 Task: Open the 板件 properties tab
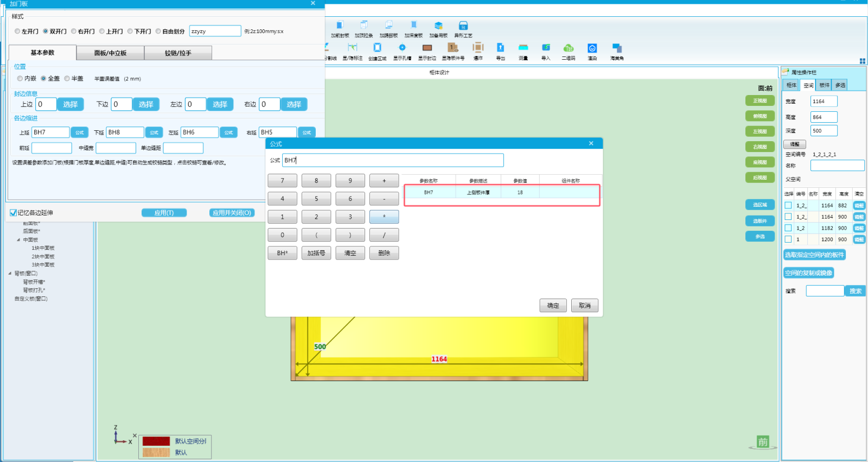(825, 85)
